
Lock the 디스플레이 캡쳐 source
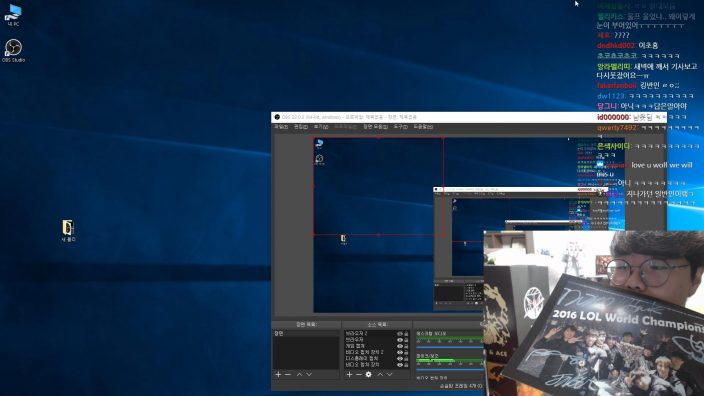click(x=406, y=359)
